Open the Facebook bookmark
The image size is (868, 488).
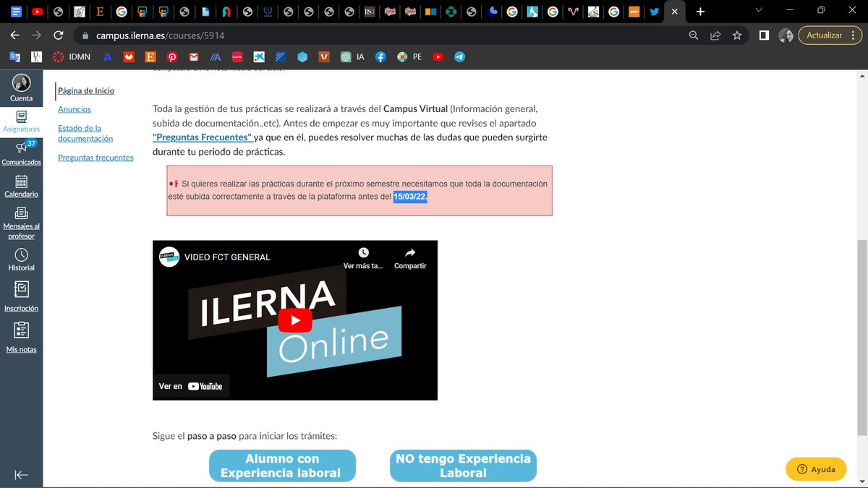pyautogui.click(x=380, y=56)
